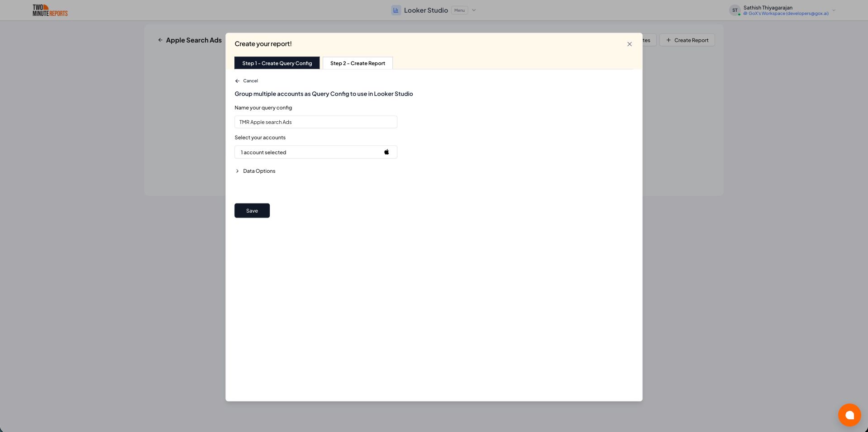
Task: Click the ST profile avatar
Action: tap(735, 10)
